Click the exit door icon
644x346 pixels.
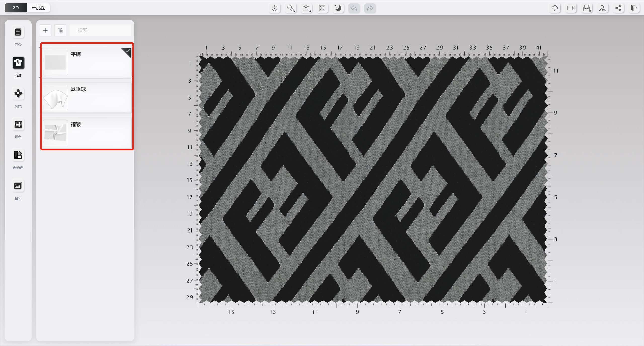(x=634, y=8)
